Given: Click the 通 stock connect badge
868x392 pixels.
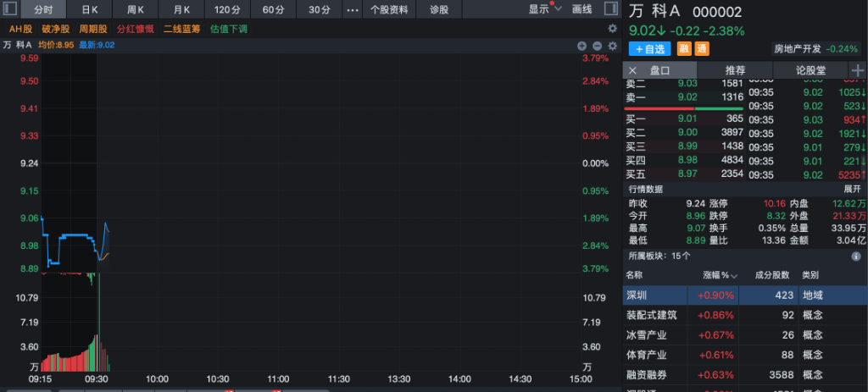Looking at the screenshot, I should click(x=701, y=48).
